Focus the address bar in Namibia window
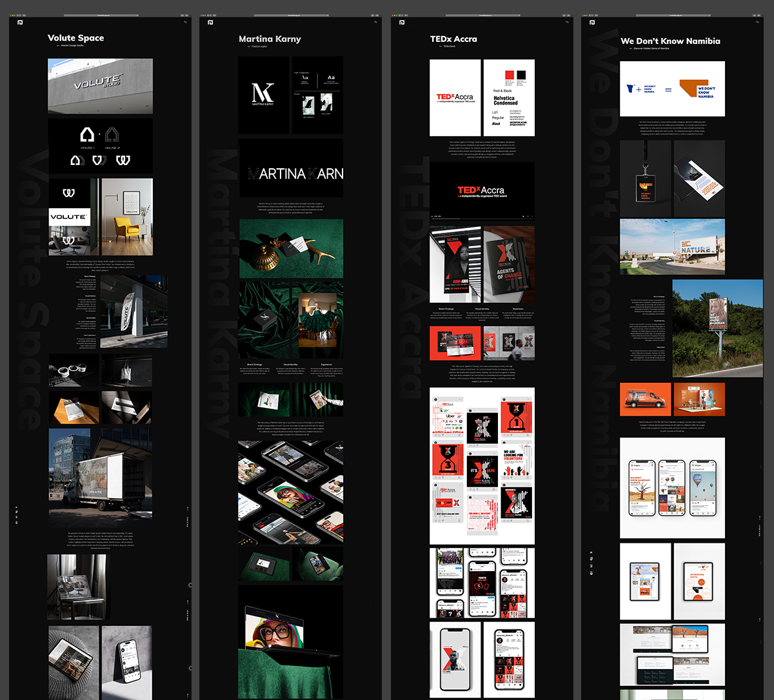The image size is (774, 700). [672, 15]
